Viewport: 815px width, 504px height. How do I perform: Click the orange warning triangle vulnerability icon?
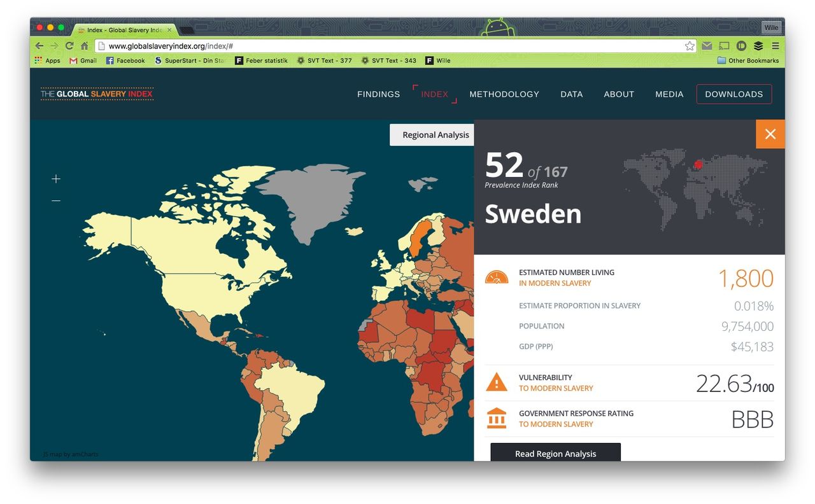[x=497, y=381]
